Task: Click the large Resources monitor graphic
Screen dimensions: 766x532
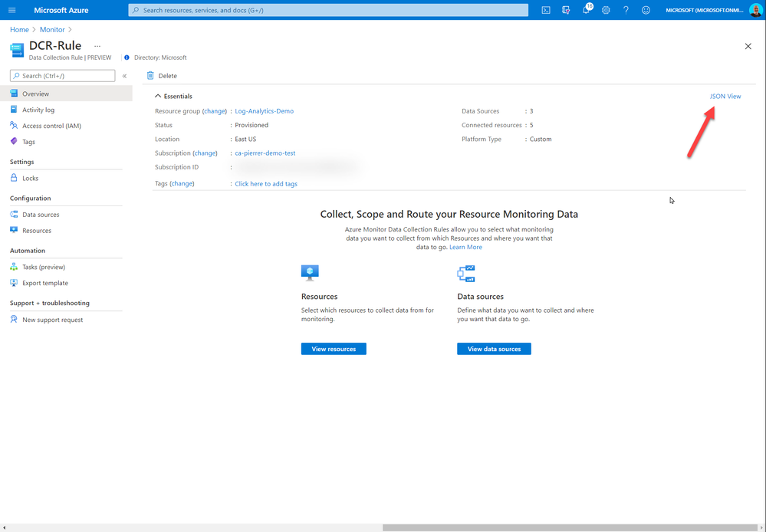Action: (311, 273)
